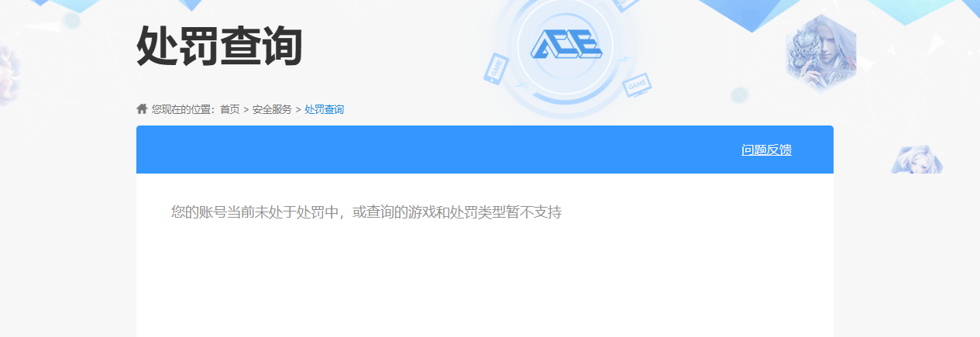The image size is (980, 337).
Task: Select the blonde character image at right
Action: coord(916,160)
